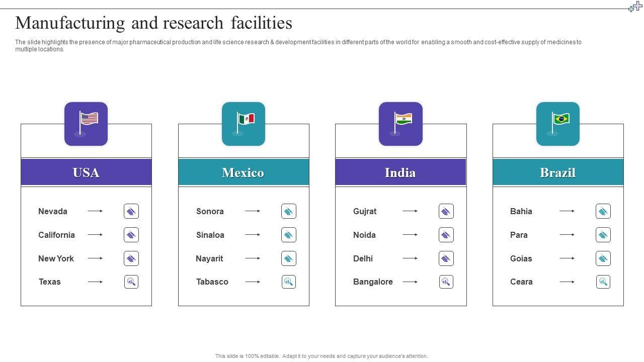Click the manufacturing icon beside Bahia

coord(603,211)
